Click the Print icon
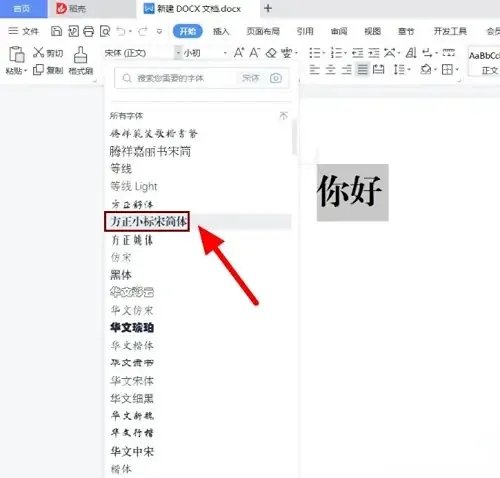 [x=88, y=31]
